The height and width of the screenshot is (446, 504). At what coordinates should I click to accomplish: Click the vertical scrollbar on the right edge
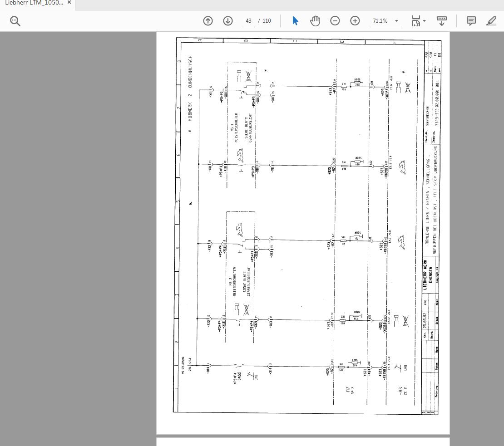[x=501, y=181]
